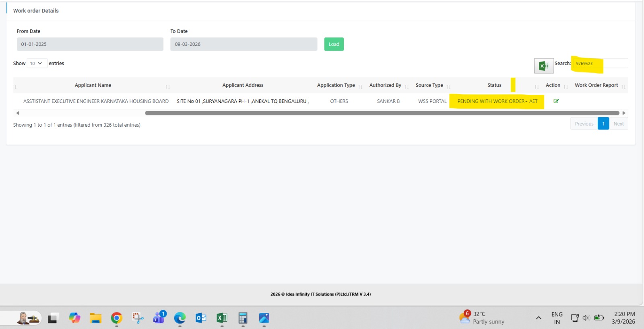Image resolution: width=644 pixels, height=329 pixels.
Task: Open Task View from the taskbar
Action: click(x=53, y=319)
